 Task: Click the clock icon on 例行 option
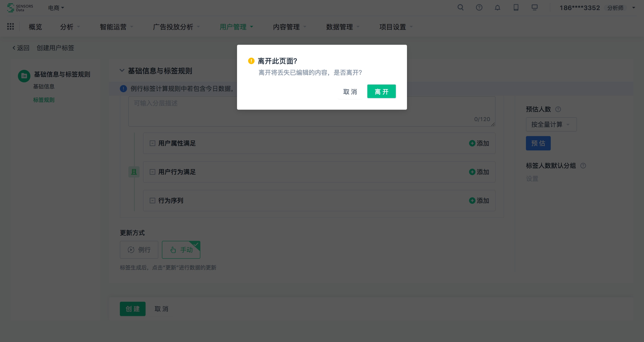click(x=131, y=250)
